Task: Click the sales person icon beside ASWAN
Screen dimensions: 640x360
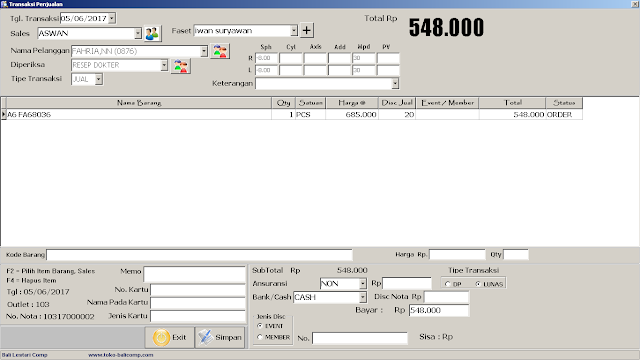Action: (x=152, y=33)
